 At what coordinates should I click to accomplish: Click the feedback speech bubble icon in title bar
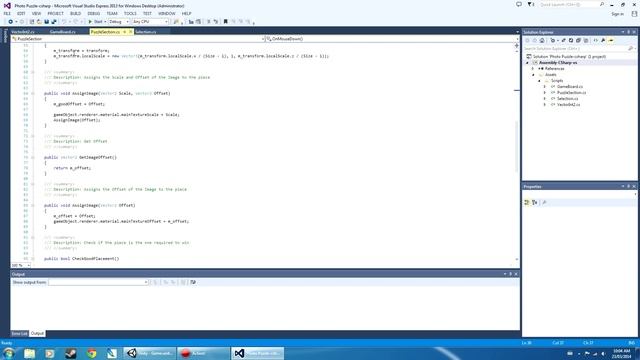(x=519, y=4)
